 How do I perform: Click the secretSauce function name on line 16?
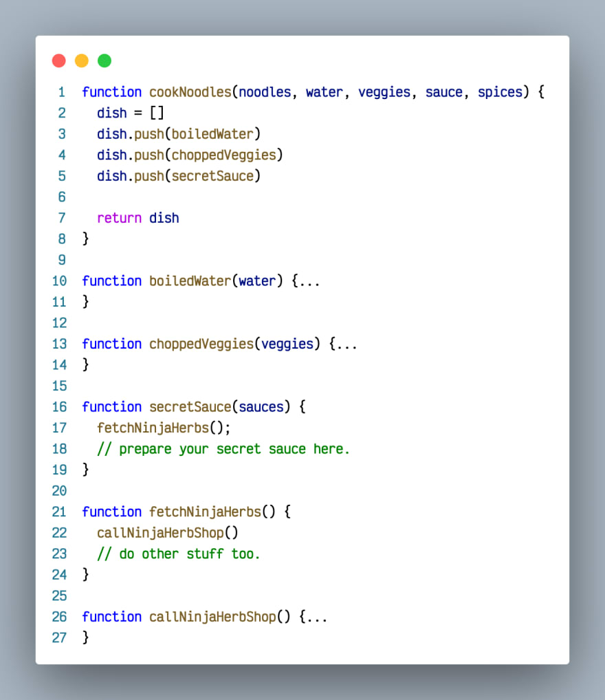[x=190, y=407]
